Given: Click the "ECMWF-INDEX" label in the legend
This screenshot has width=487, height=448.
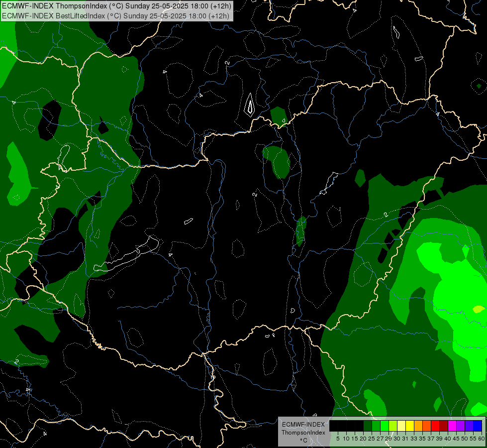Looking at the screenshot, I should (303, 425).
